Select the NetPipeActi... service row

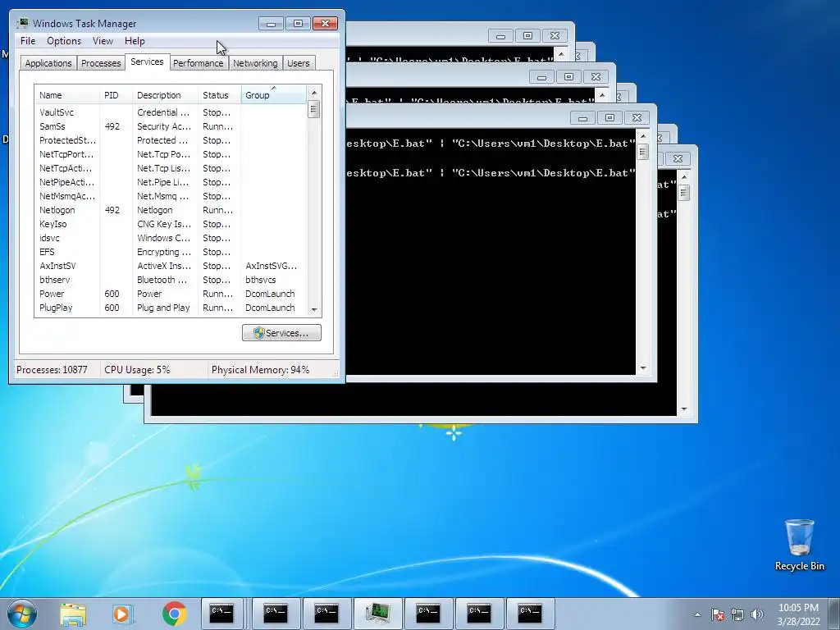[171, 182]
